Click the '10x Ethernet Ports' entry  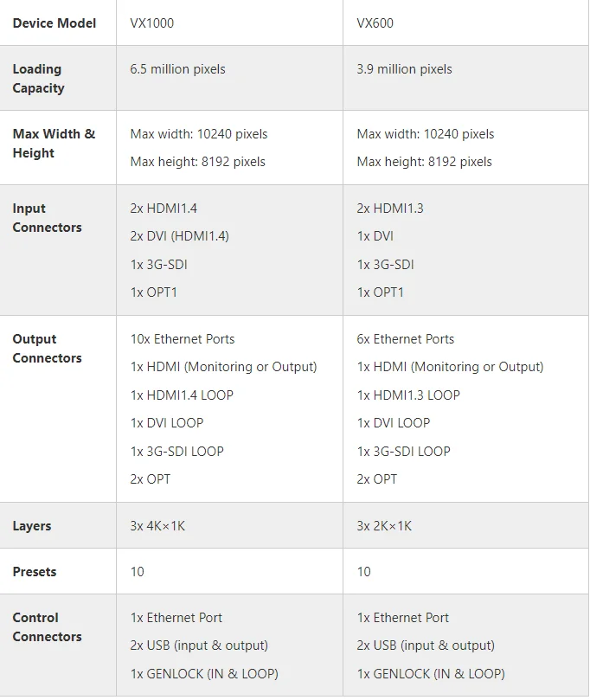point(183,339)
